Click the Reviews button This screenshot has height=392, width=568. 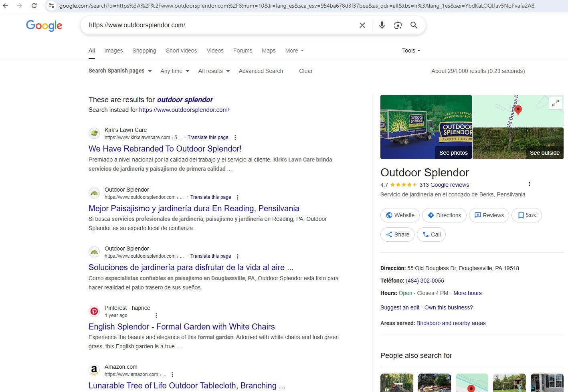click(x=489, y=215)
